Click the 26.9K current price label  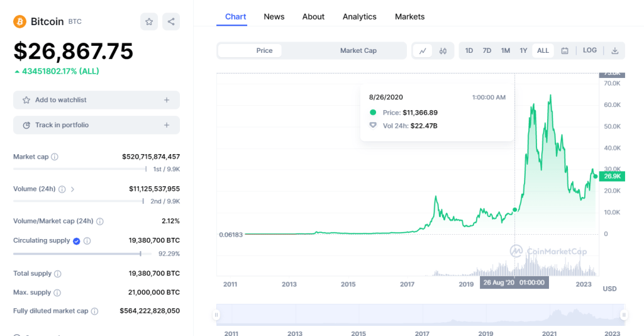(x=612, y=176)
